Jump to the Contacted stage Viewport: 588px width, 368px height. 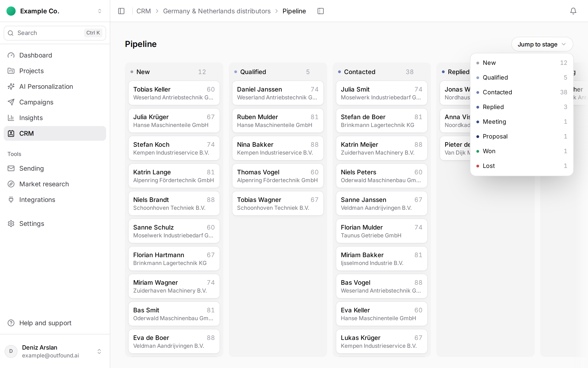[x=522, y=92]
